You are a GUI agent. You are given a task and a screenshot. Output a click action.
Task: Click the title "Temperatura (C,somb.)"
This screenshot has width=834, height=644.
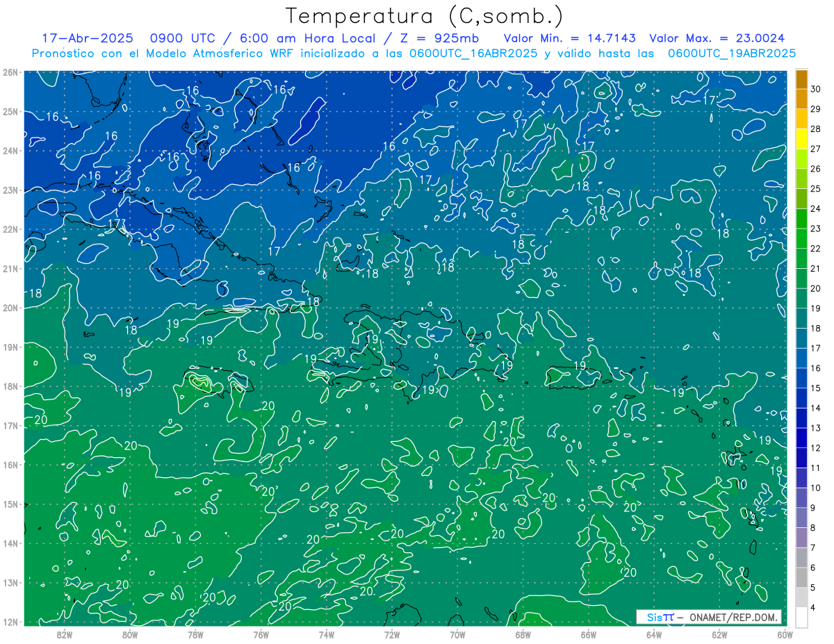click(425, 16)
